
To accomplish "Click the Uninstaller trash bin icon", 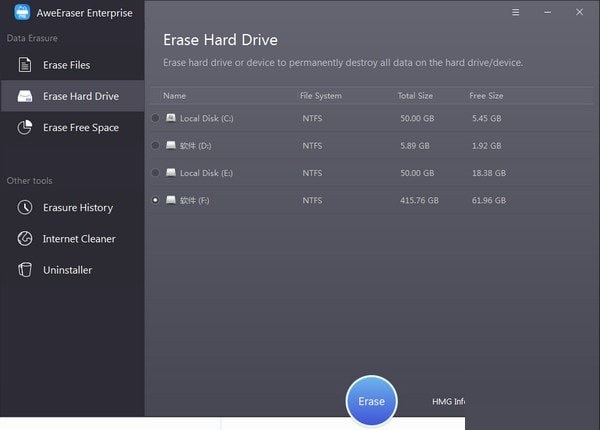I will coord(25,270).
